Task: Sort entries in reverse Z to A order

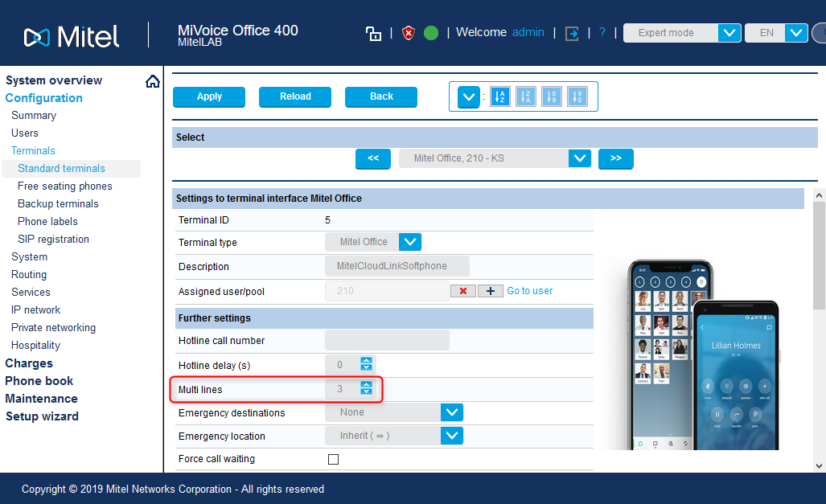Action: pyautogui.click(x=526, y=96)
